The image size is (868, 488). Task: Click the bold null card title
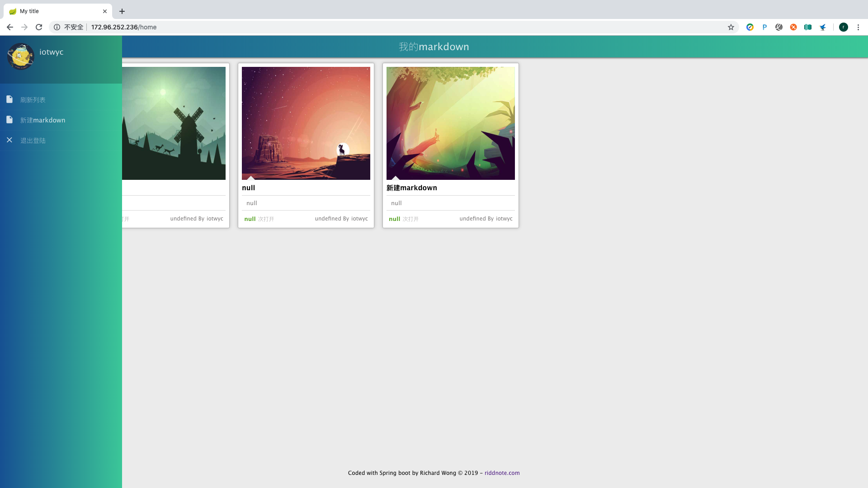248,188
